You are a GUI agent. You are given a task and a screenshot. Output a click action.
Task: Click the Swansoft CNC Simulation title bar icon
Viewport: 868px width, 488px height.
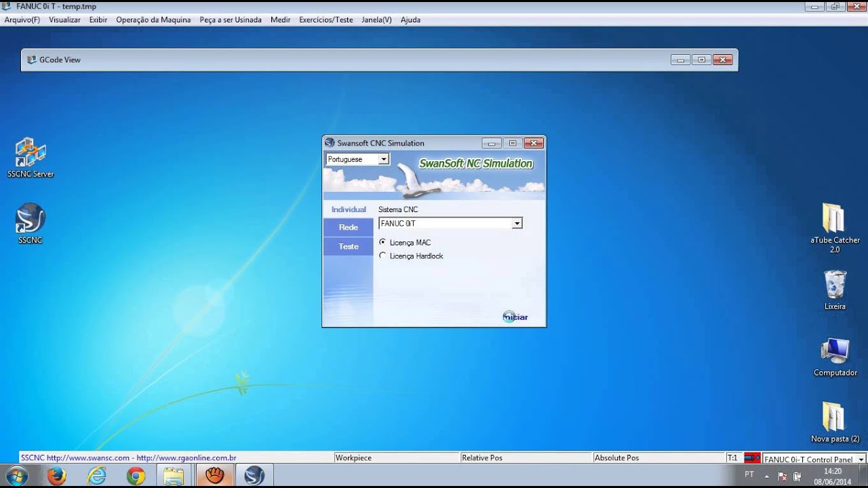[330, 143]
